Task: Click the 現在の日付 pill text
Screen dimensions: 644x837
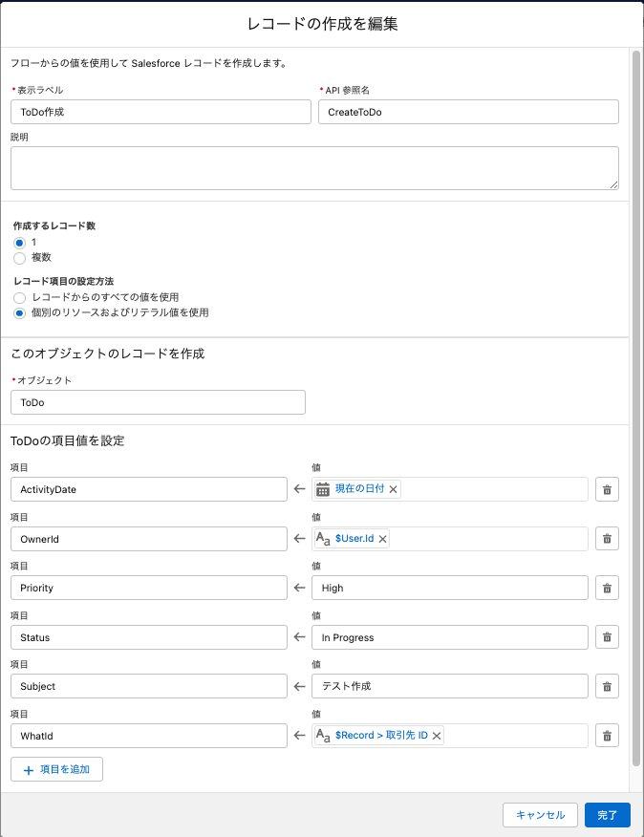Action: [360, 489]
